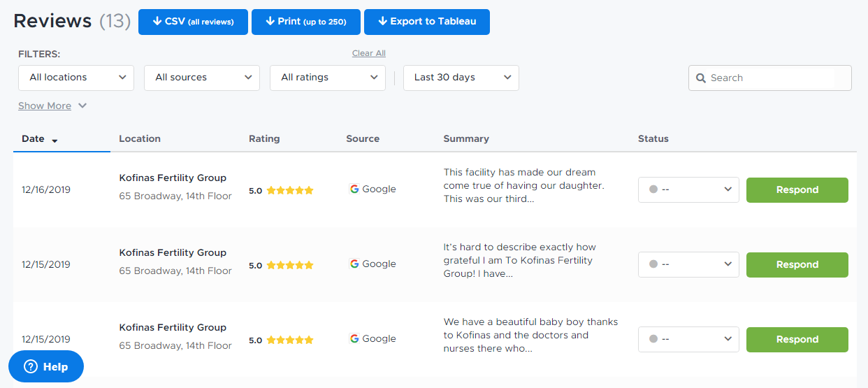Click the magnifier icon in the search box
This screenshot has width=868, height=388.
701,78
